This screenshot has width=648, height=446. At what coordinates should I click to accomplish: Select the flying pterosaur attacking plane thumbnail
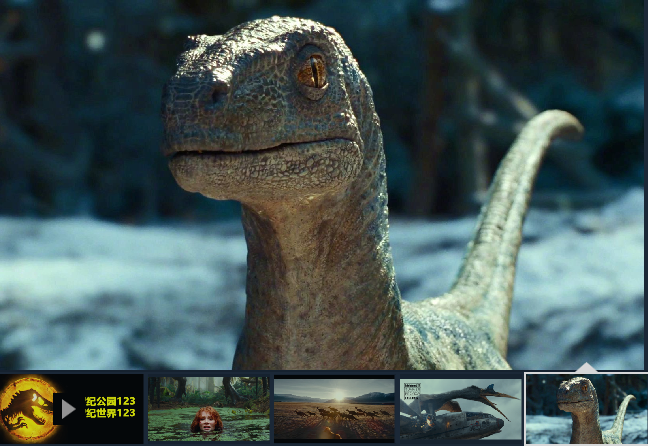point(460,409)
